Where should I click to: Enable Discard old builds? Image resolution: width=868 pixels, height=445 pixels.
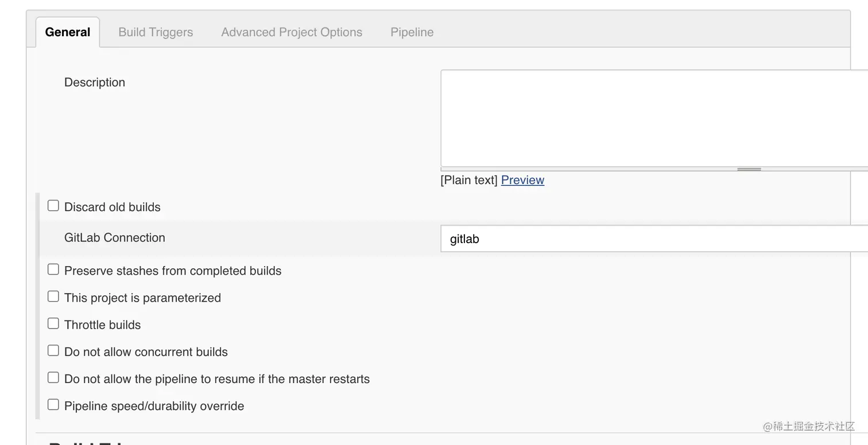pos(53,206)
